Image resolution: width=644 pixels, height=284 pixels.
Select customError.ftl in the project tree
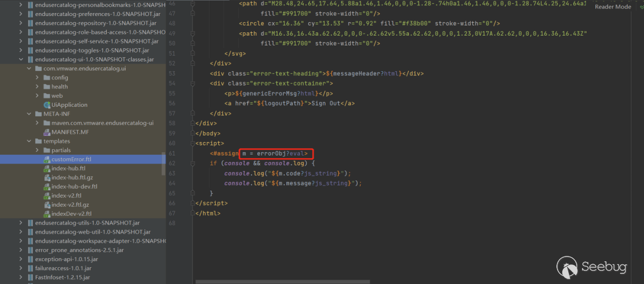(82, 159)
